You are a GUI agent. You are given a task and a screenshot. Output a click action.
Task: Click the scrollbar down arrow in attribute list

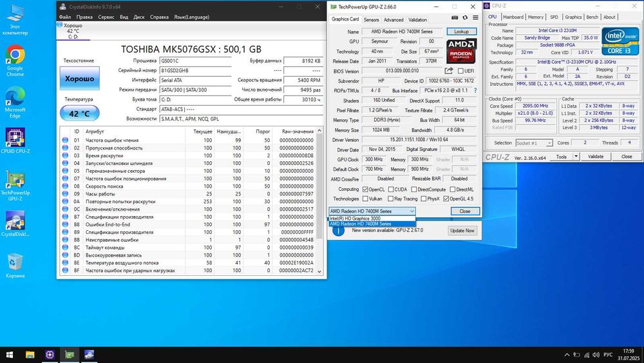(x=319, y=271)
